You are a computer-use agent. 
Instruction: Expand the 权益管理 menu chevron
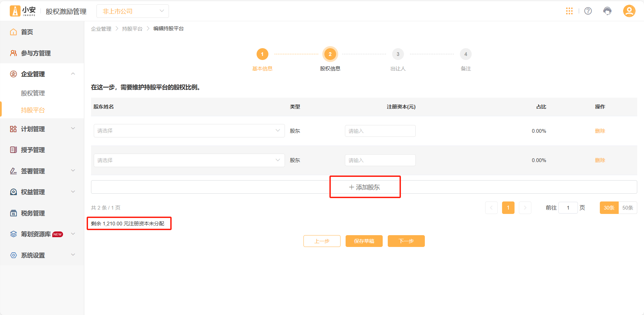(x=73, y=192)
